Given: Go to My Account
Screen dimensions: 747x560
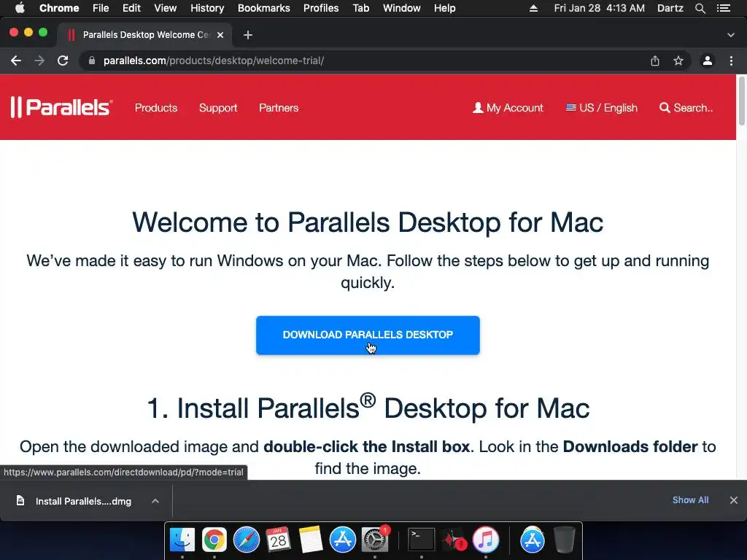Looking at the screenshot, I should coord(508,108).
